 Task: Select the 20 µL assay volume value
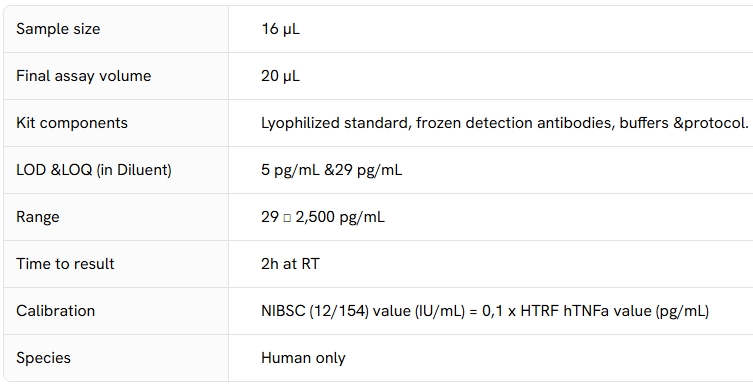point(280,76)
